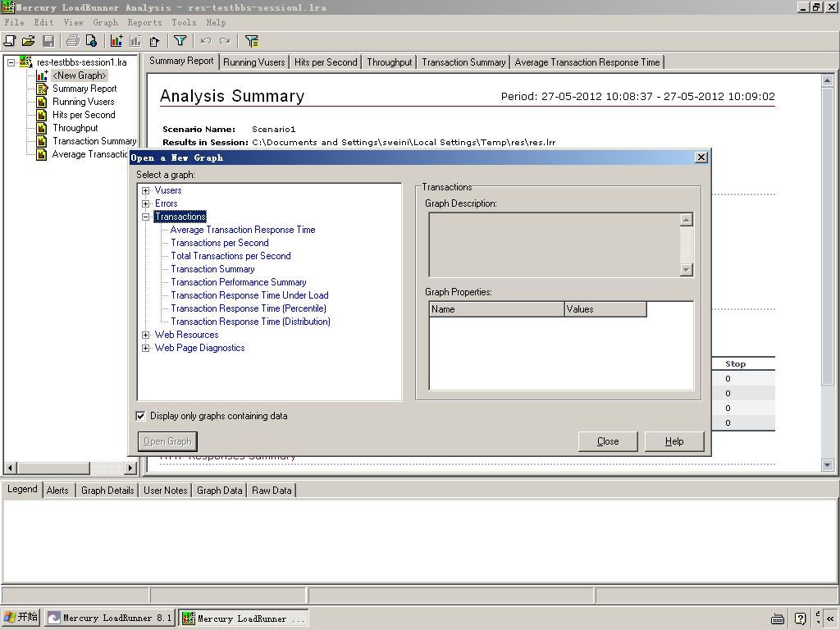Image resolution: width=840 pixels, height=630 pixels.
Task: Select Average Transaction Response Time graph in dialog
Action: pyautogui.click(x=243, y=230)
